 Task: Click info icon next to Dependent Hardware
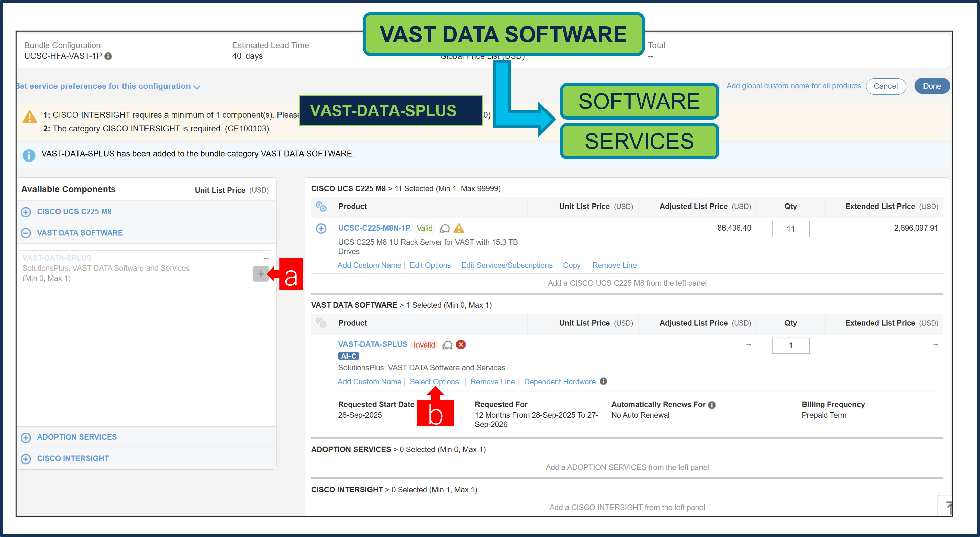click(603, 382)
